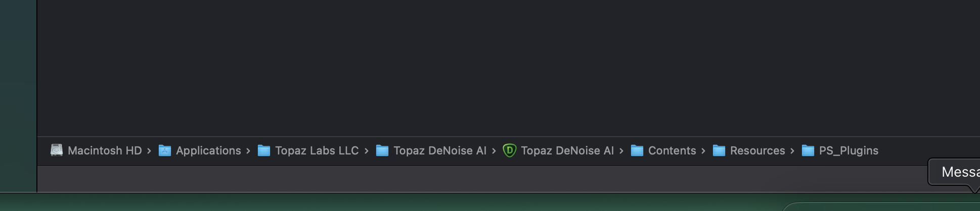The image size is (980, 211).
Task: Click the blue Topaz DeNoise AI folder icon
Action: click(x=382, y=150)
